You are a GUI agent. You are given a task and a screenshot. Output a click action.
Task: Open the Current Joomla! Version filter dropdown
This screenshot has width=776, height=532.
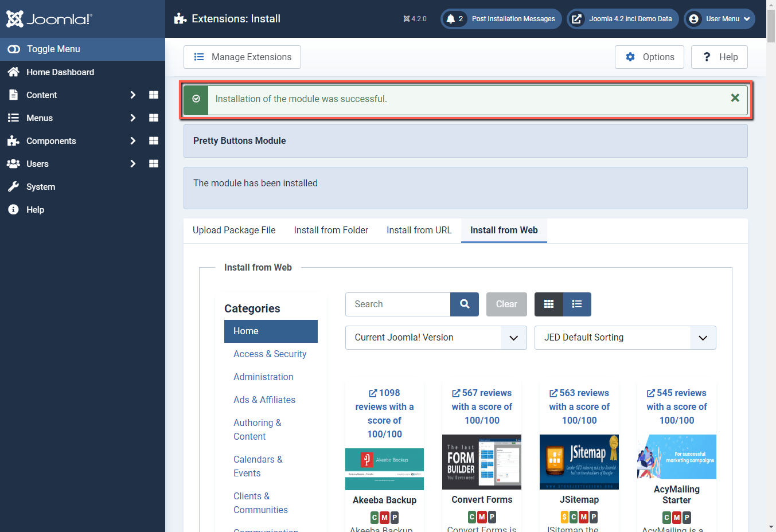coord(435,337)
